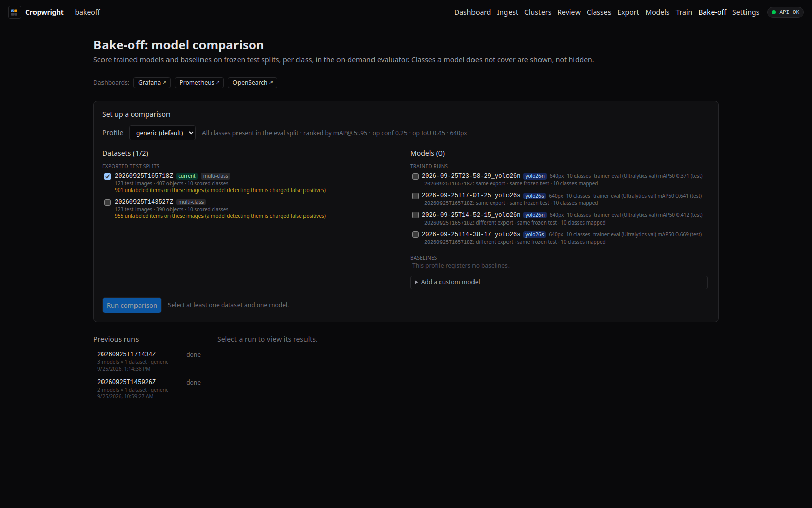Viewport: 812px width, 508px height.
Task: Select model 2026-09-25T14-38-17_yolo26s checkbox
Action: (415, 235)
